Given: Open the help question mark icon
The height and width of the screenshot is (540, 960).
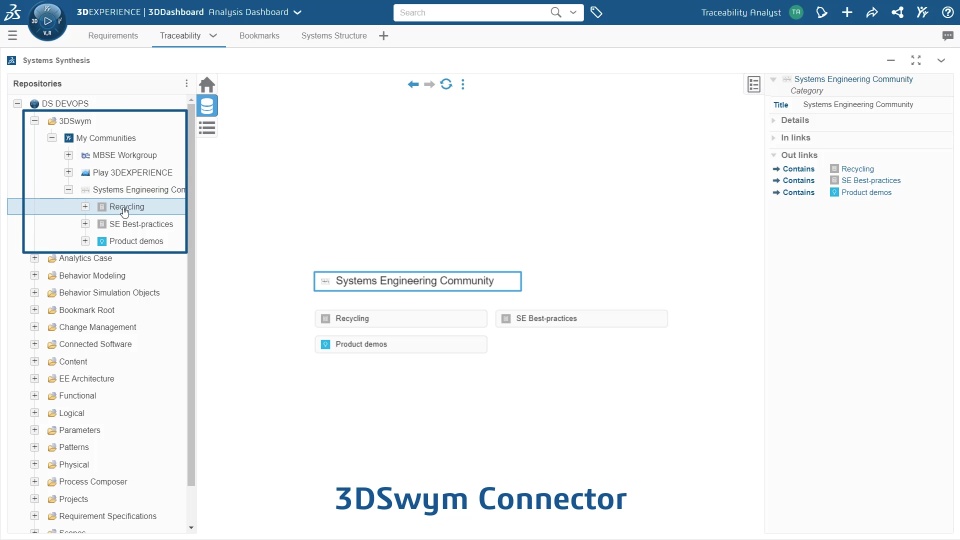Looking at the screenshot, I should [x=947, y=12].
